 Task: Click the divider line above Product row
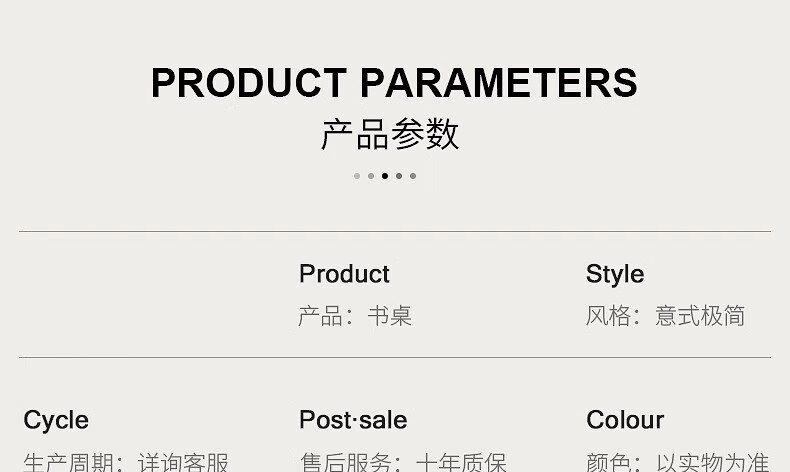(394, 232)
